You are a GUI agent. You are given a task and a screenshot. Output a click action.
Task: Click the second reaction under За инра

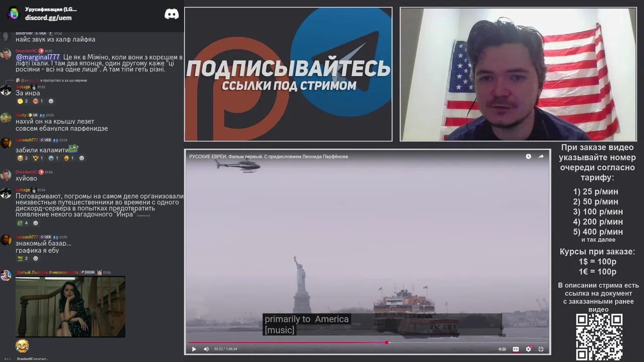(38, 101)
